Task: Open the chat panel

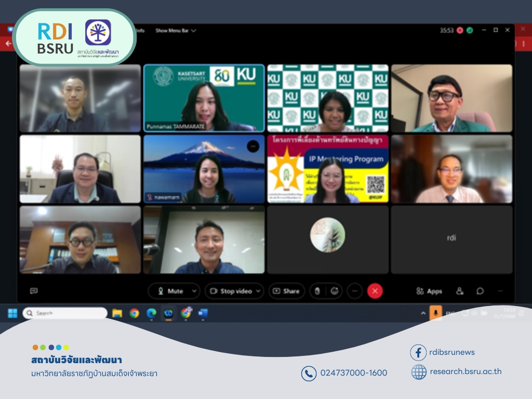Action: click(480, 291)
